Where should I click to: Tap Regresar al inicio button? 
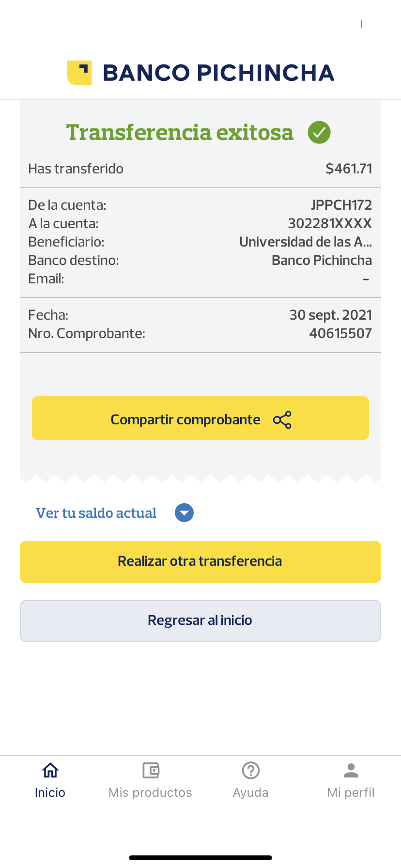pos(200,621)
